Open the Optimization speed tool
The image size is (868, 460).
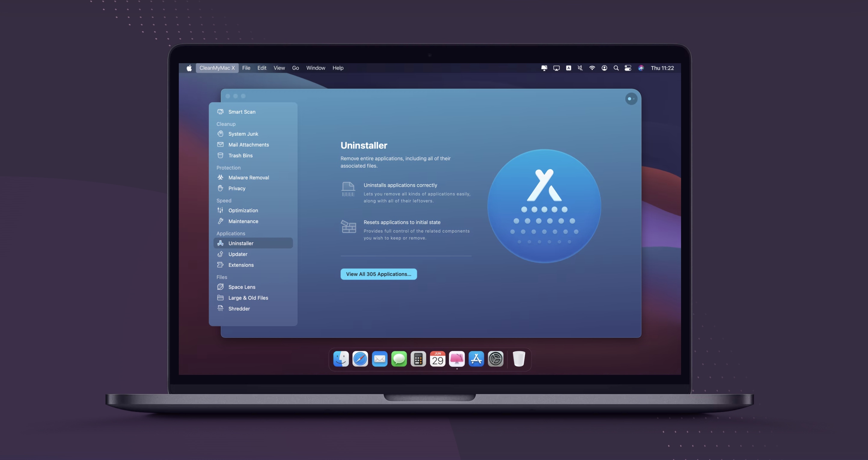243,210
